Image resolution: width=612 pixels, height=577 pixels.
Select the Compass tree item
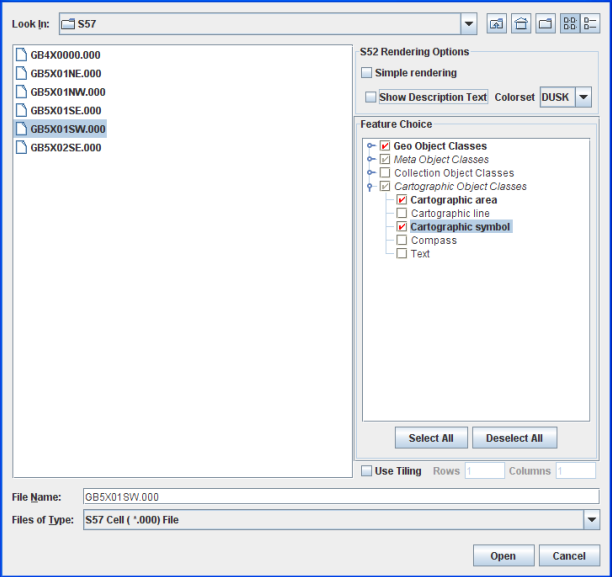[433, 240]
